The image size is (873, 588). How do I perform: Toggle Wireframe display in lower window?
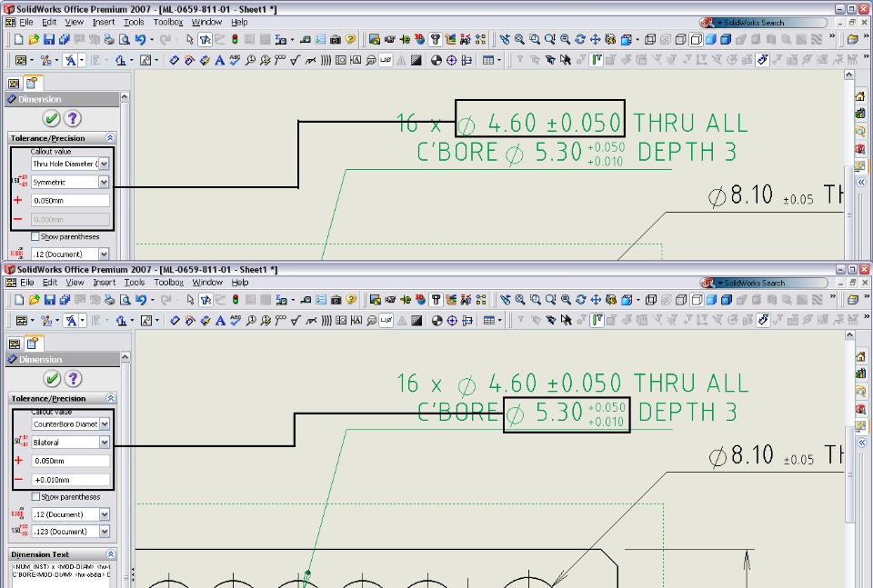pyautogui.click(x=651, y=300)
